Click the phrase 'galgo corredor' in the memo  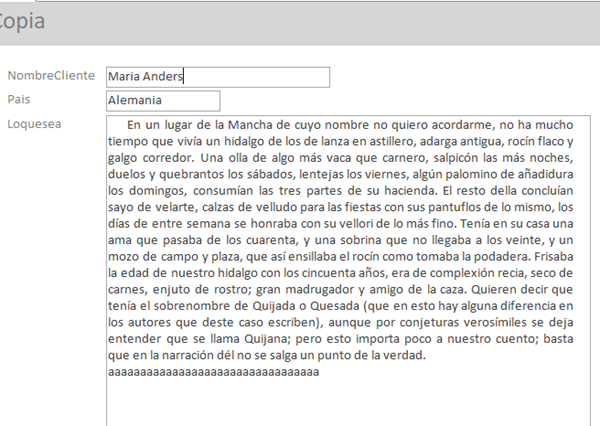click(x=148, y=158)
